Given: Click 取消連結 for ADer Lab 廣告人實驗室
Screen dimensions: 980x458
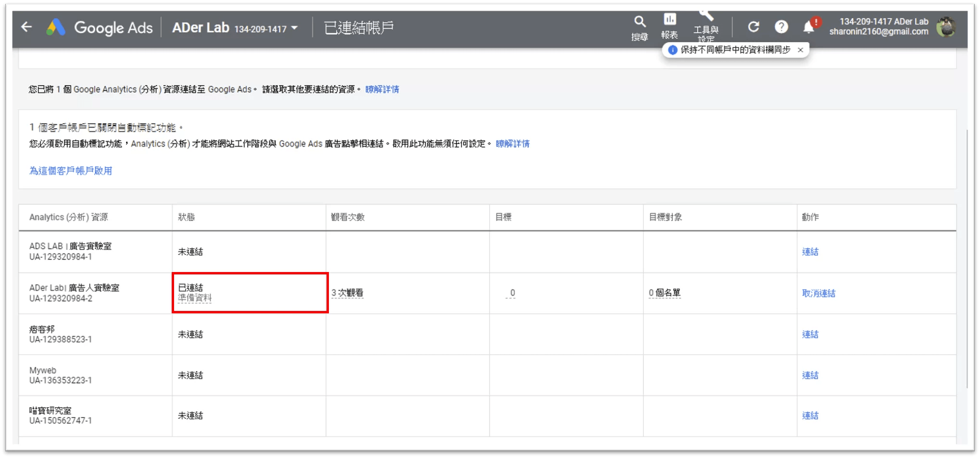Looking at the screenshot, I should [x=819, y=294].
